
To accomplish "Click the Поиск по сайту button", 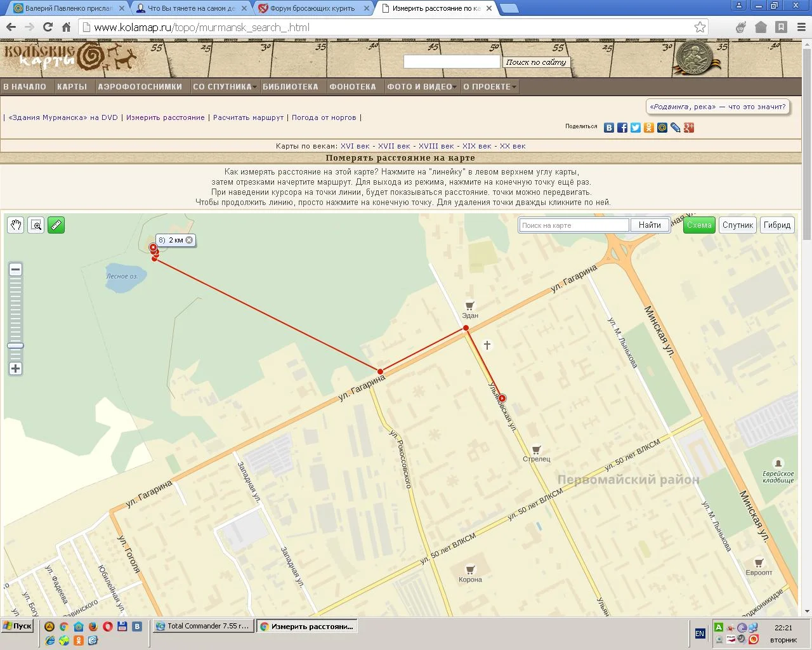I will pyautogui.click(x=536, y=62).
